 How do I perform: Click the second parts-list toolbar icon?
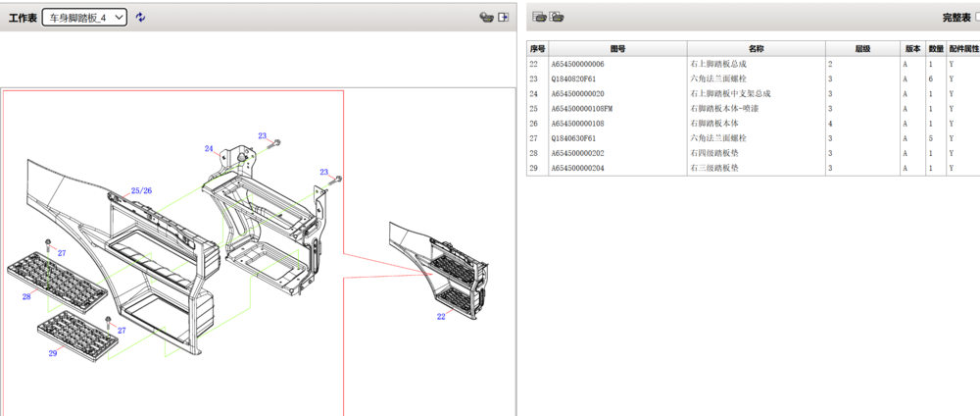(x=557, y=18)
